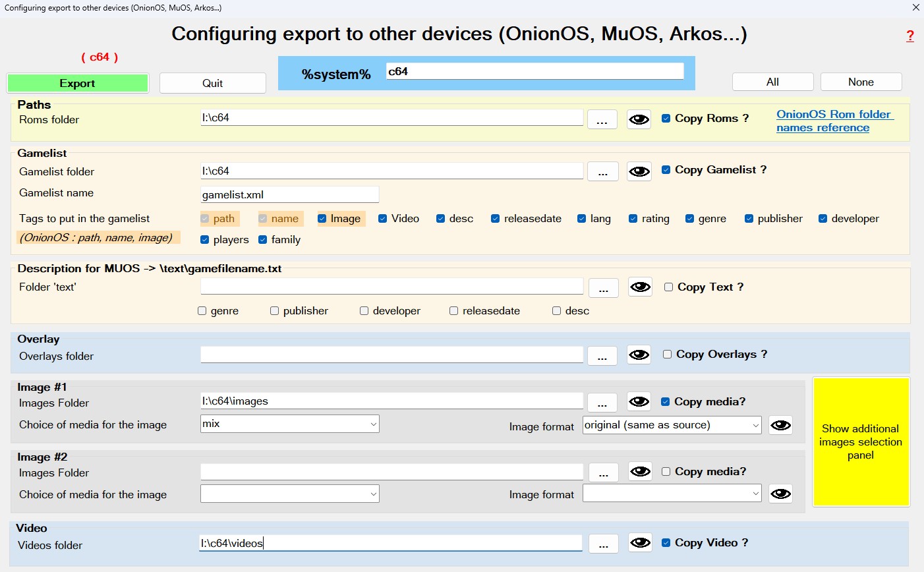
Task: Click the Gamelist name input field
Action: pyautogui.click(x=289, y=194)
